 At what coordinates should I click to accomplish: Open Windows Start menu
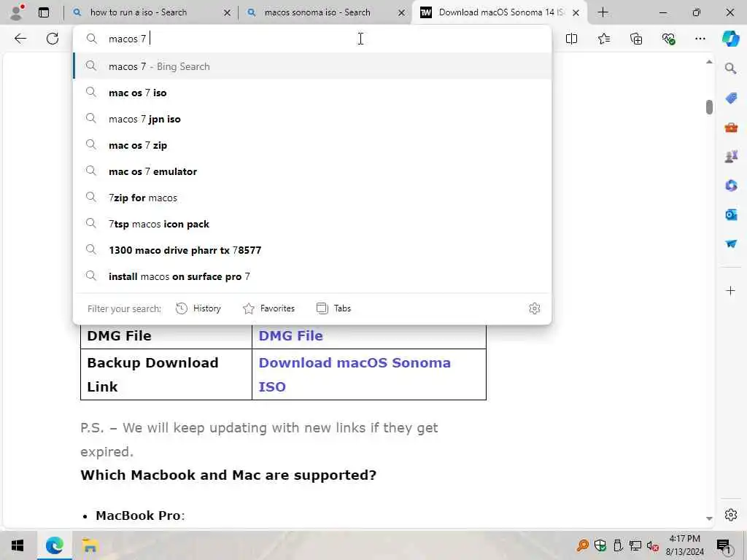18,545
